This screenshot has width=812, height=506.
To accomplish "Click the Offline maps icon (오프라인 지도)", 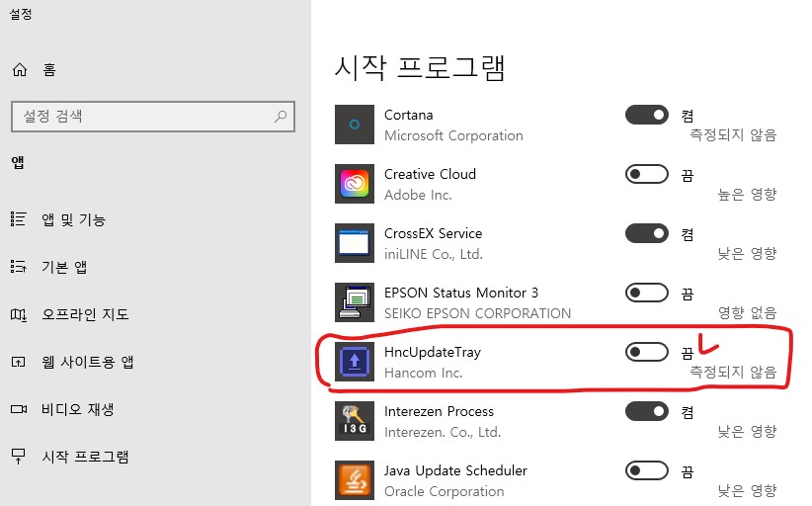I will pyautogui.click(x=19, y=314).
